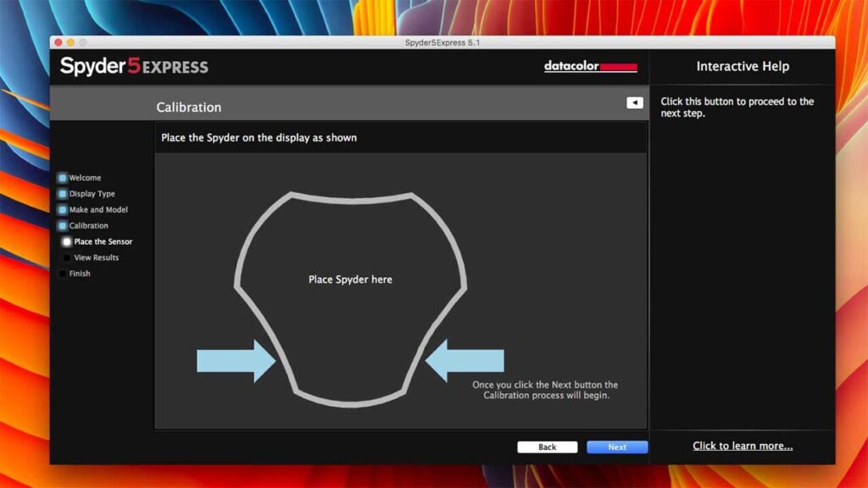The width and height of the screenshot is (868, 488).
Task: Open the 'Click to learn more...' link
Action: click(x=743, y=446)
